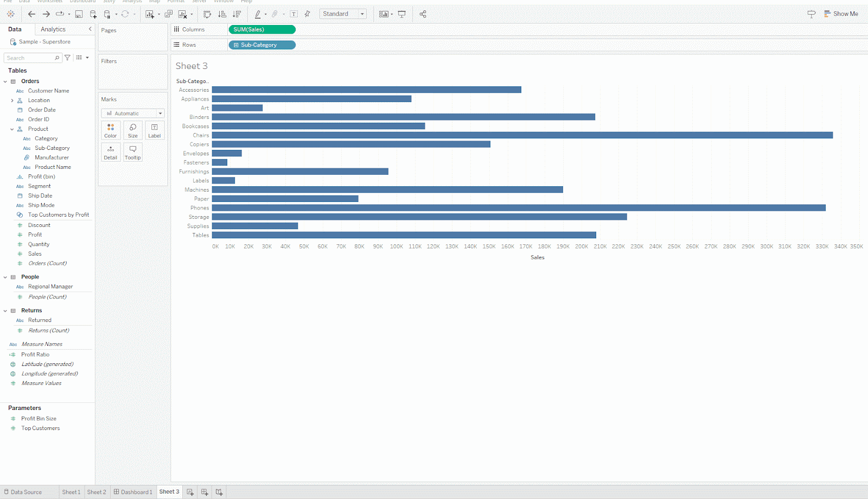868x499 pixels.
Task: Click the Color button in Marks card
Action: coord(111,130)
